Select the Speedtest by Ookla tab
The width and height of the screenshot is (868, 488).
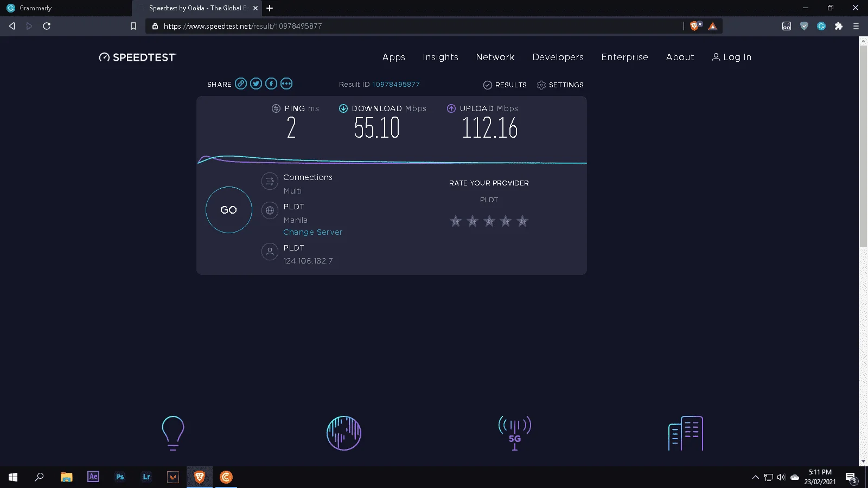(x=197, y=8)
